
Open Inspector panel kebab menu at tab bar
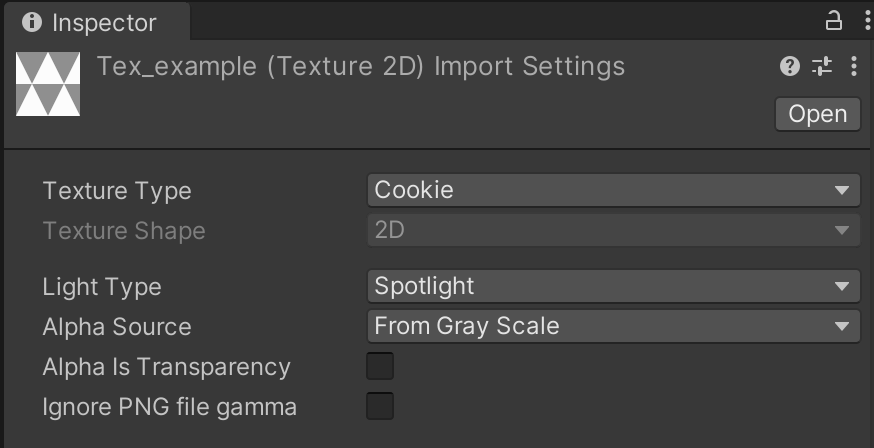(x=868, y=21)
